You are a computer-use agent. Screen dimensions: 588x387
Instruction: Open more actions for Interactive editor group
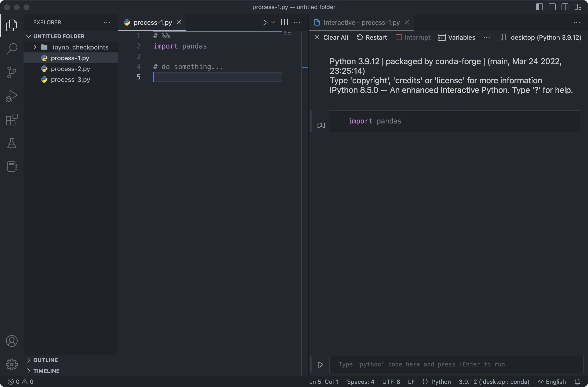click(x=577, y=23)
